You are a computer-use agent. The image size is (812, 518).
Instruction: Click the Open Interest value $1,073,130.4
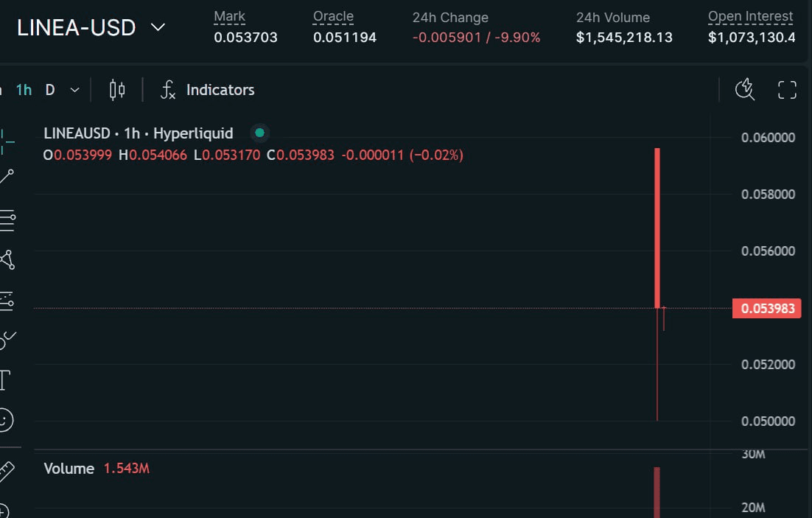pyautogui.click(x=752, y=38)
